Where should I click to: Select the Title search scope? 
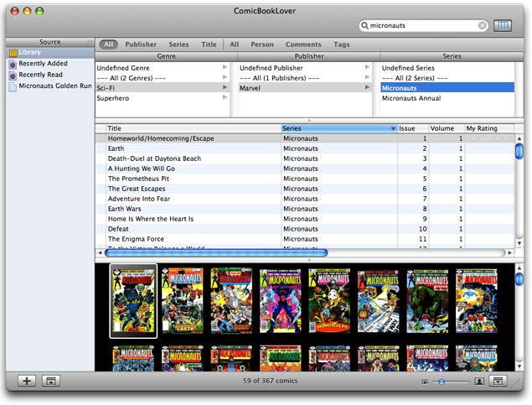coord(209,44)
